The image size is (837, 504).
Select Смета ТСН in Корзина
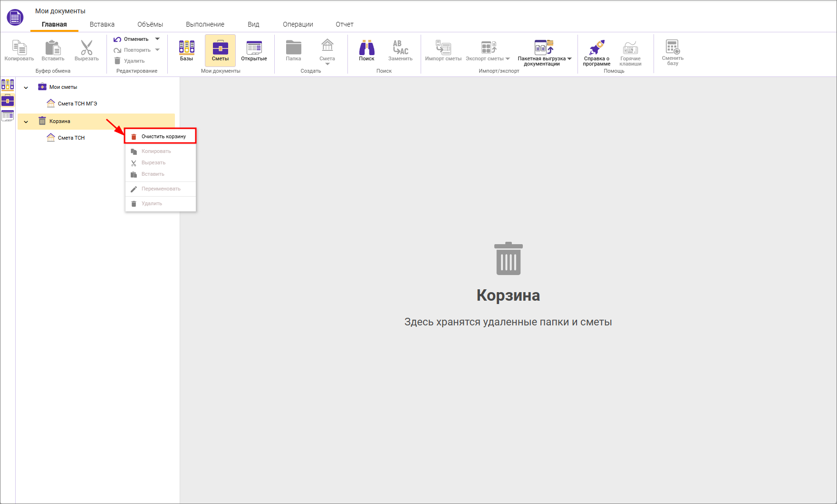(71, 138)
